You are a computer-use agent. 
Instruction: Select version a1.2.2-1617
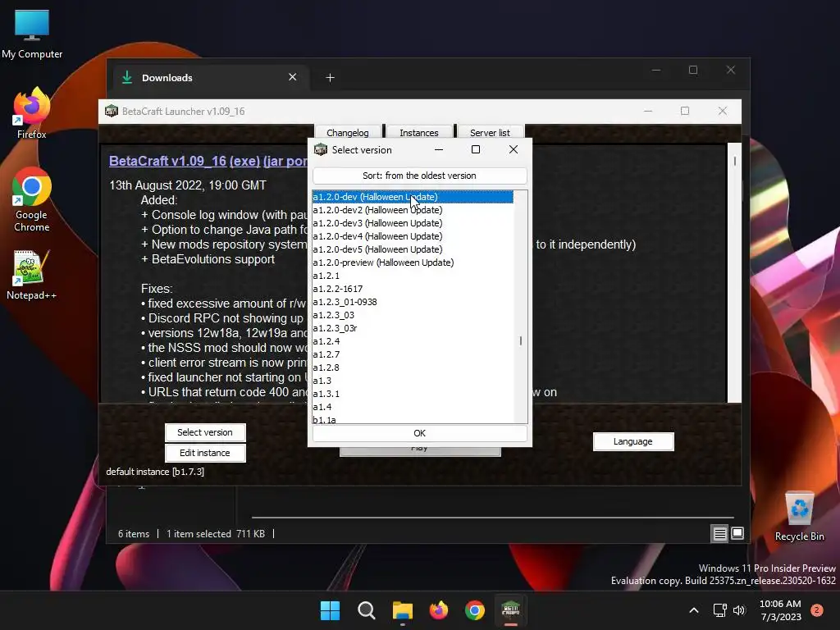tap(413, 289)
